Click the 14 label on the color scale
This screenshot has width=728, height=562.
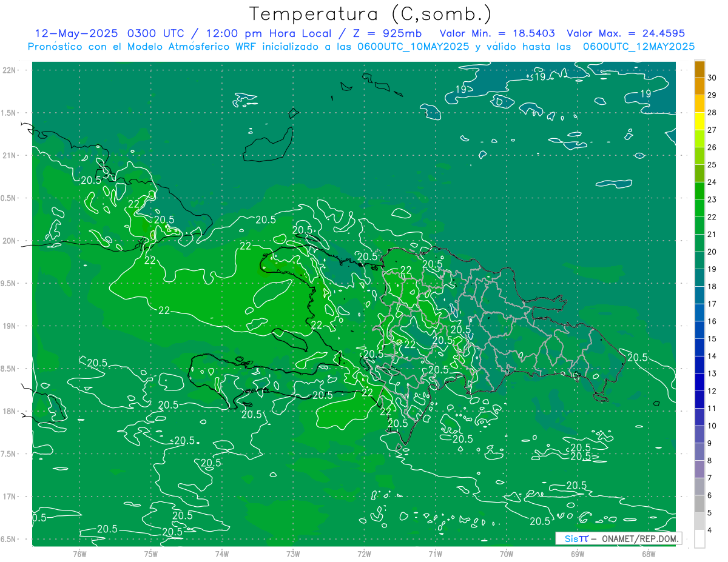pos(712,356)
